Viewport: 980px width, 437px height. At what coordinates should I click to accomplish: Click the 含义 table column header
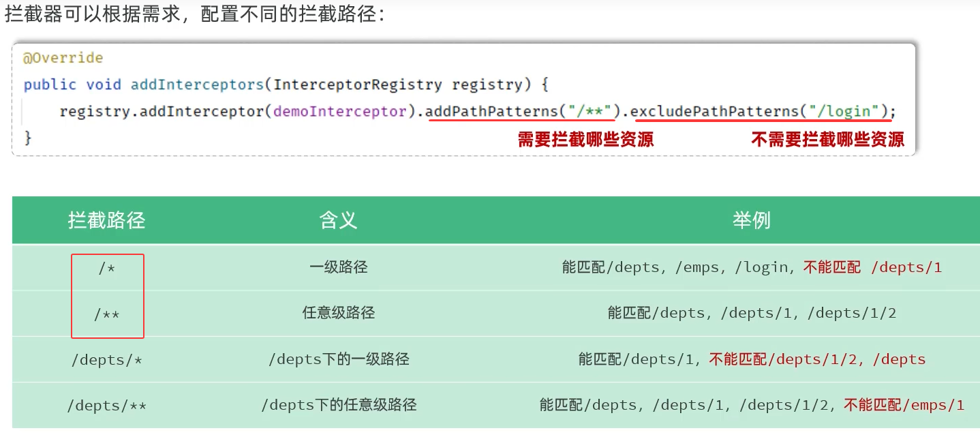338,220
